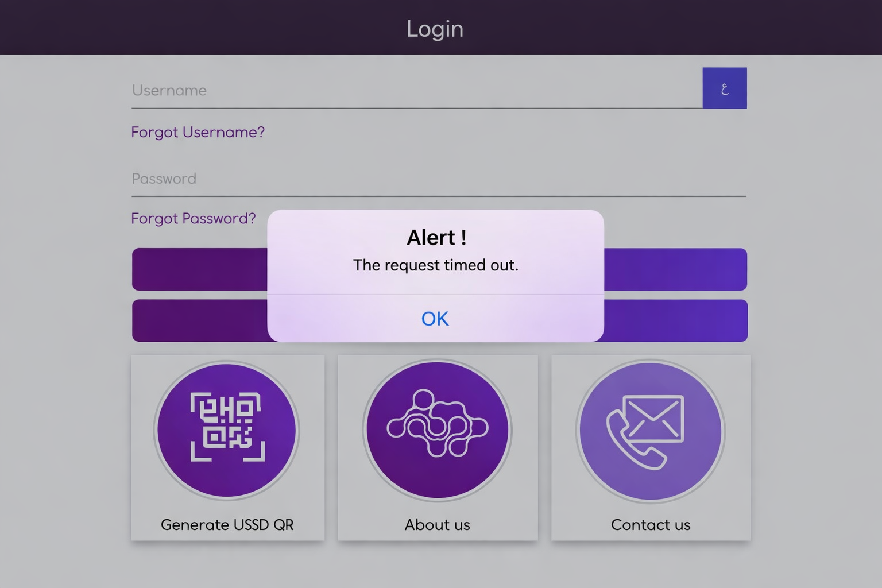Click the Login title in the header
Screen dimensions: 882x588
435,29
